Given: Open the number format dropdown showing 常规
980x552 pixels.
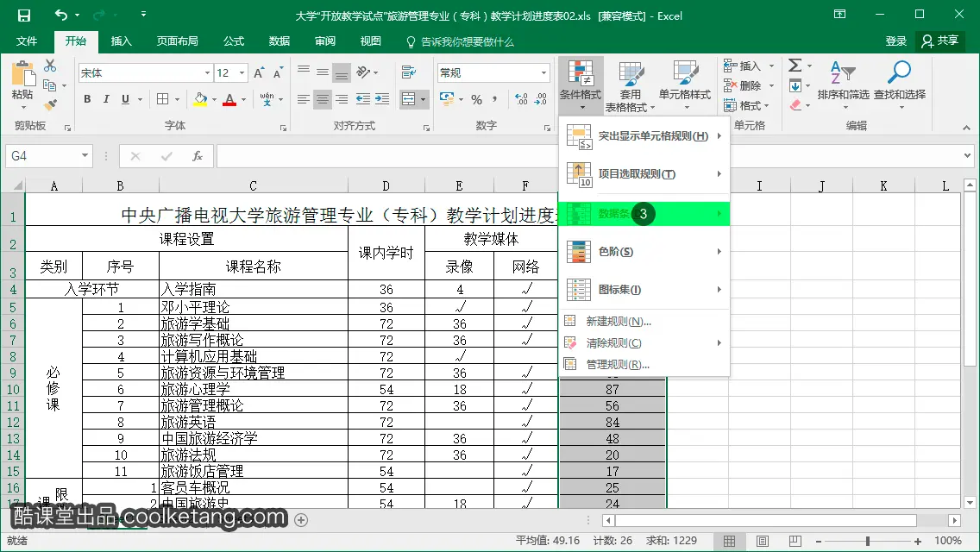Looking at the screenshot, I should click(x=543, y=73).
